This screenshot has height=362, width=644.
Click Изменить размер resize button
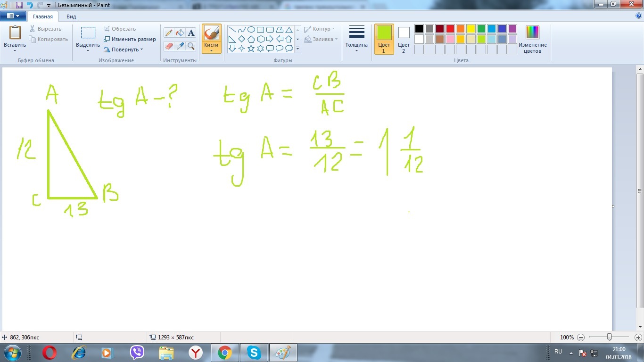130,39
